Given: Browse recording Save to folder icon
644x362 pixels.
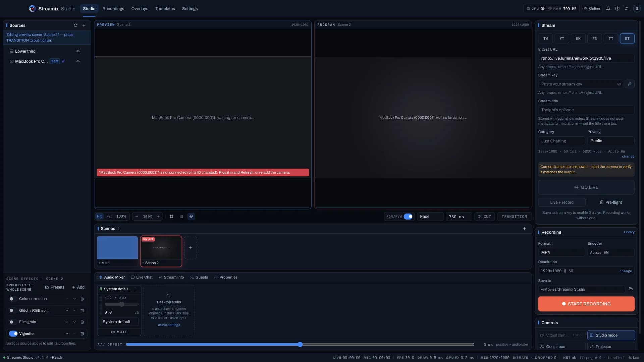Looking at the screenshot, I should [x=631, y=289].
